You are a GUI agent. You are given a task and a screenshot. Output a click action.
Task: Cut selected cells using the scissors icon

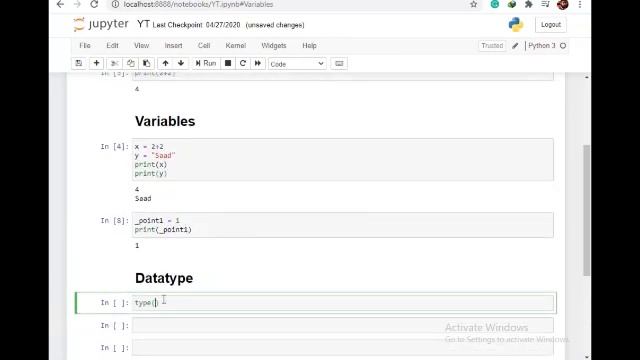[115, 63]
